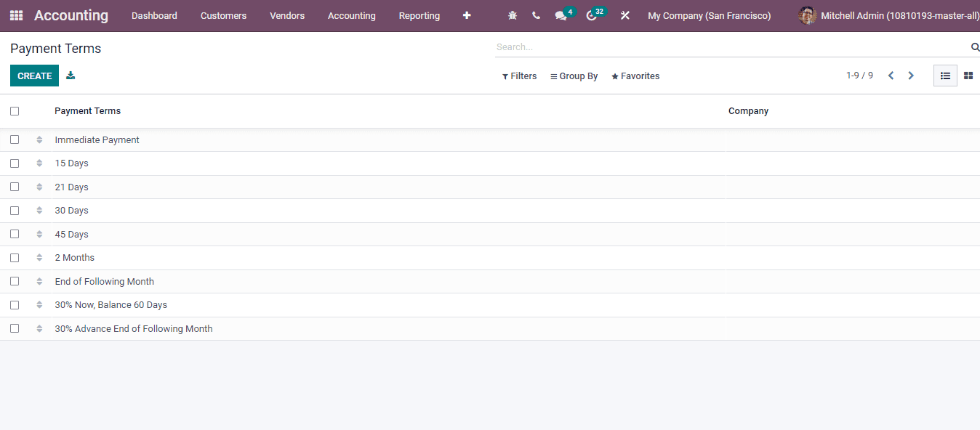The width and height of the screenshot is (980, 430).
Task: Select the checkbox for Immediate Payment
Action: (x=15, y=139)
